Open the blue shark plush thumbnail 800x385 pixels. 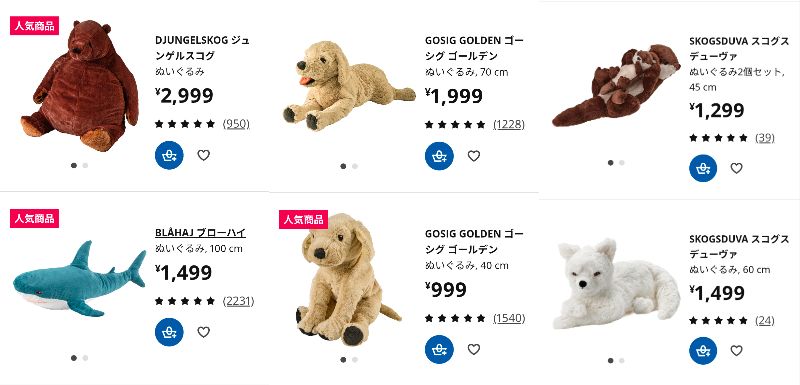pos(79,279)
